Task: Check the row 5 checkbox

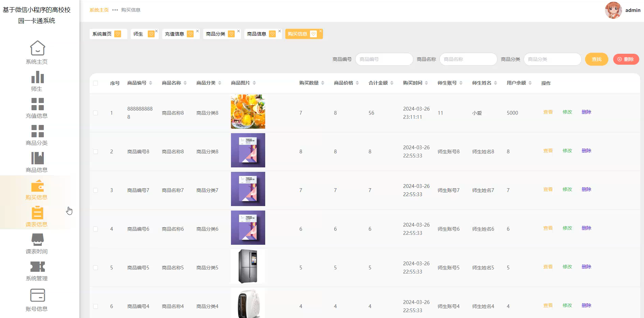Action: tap(95, 268)
